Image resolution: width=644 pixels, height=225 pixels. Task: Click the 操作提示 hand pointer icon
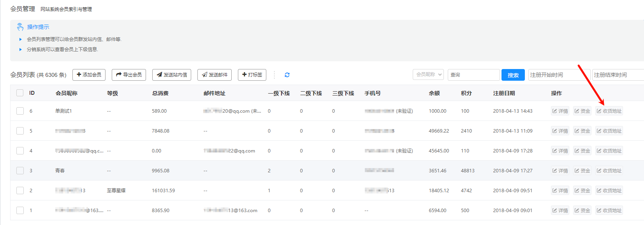point(20,27)
